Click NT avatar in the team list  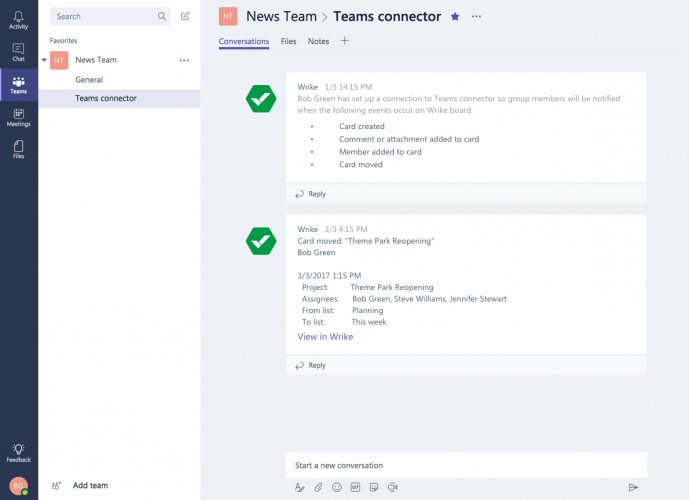59,60
